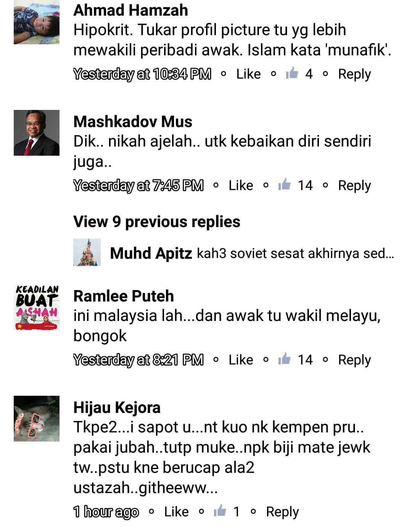The height and width of the screenshot is (532, 412).
Task: Open Ahmad Hamzah's profile picture
Action: click(37, 22)
